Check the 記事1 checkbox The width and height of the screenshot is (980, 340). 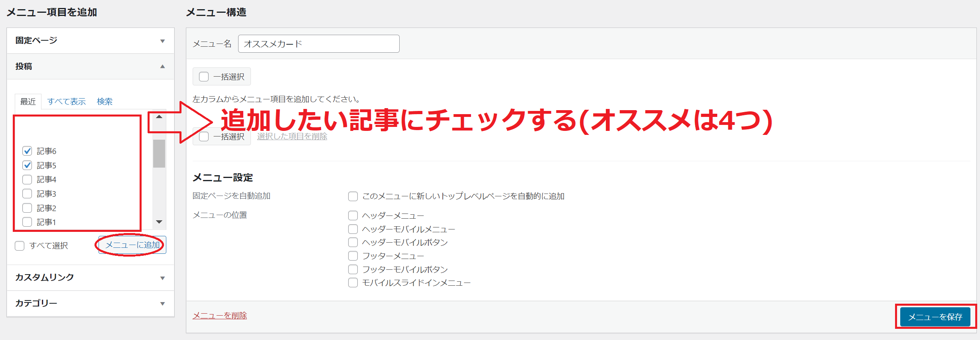[x=27, y=222]
